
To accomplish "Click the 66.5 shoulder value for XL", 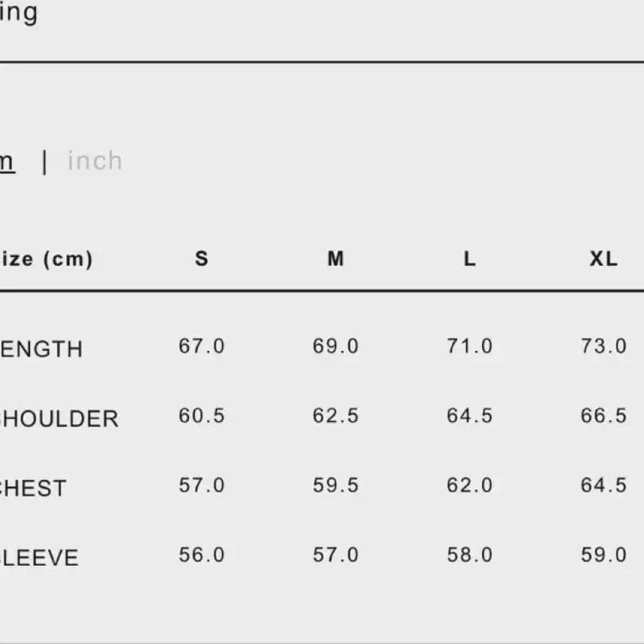I will (x=604, y=415).
